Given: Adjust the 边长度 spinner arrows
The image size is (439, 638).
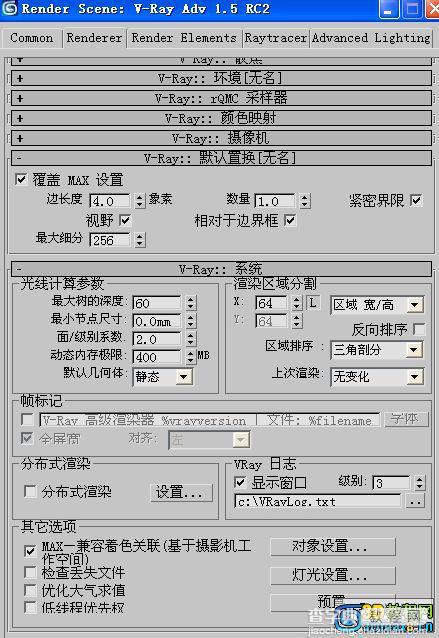Looking at the screenshot, I should (140, 201).
